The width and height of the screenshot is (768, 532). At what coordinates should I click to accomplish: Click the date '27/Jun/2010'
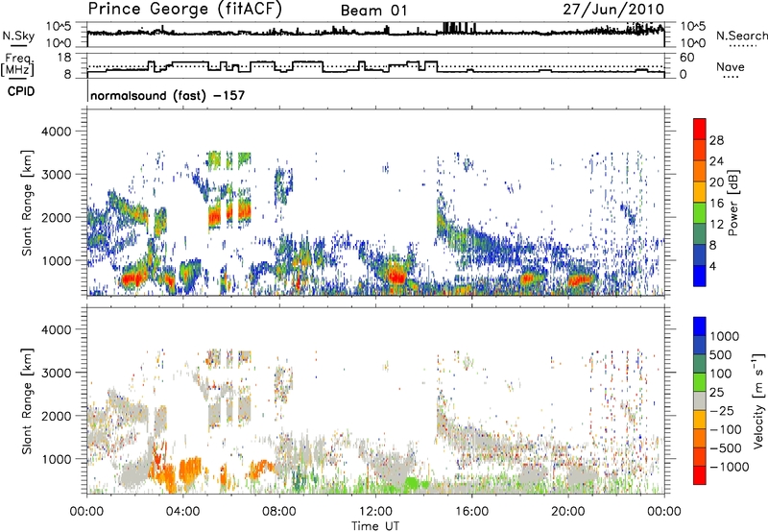point(613,10)
